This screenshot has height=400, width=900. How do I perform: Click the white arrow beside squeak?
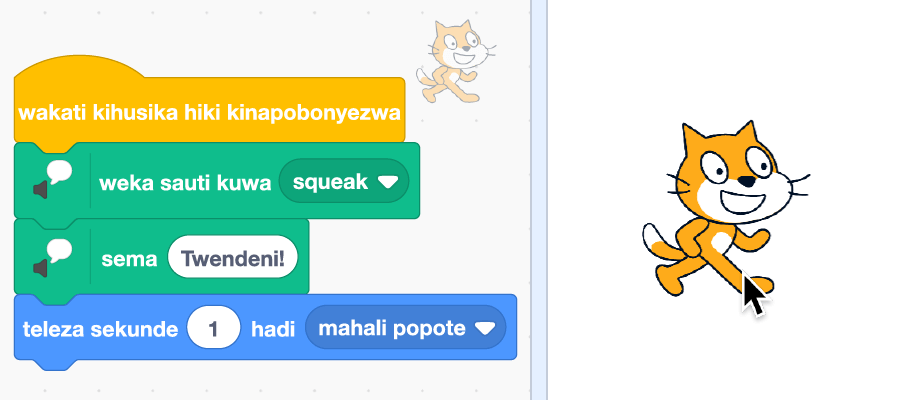pos(388,182)
